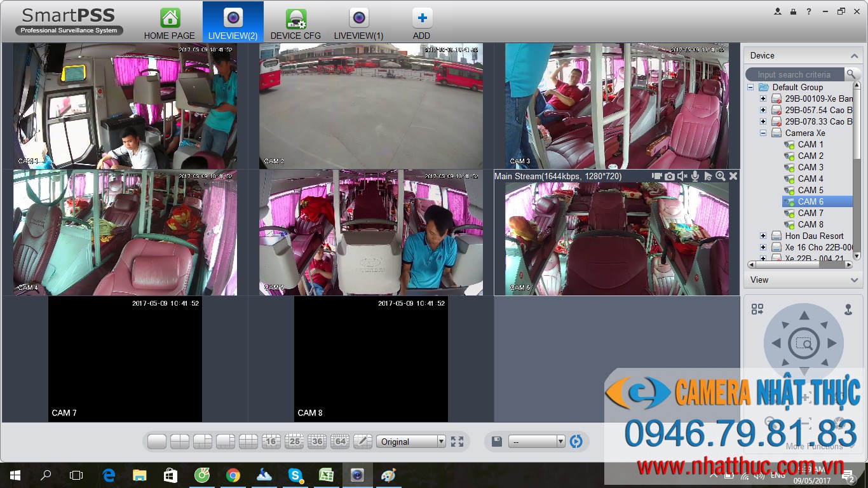
Task: Close the CAM 6 video window
Action: pyautogui.click(x=733, y=176)
